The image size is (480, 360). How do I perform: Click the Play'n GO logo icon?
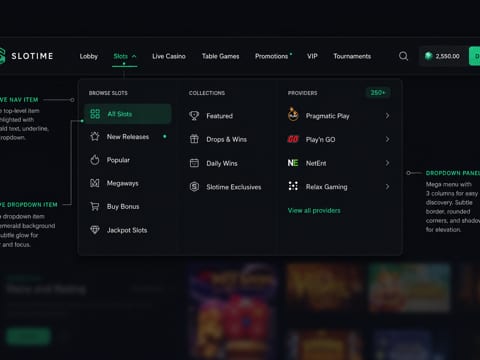[293, 139]
